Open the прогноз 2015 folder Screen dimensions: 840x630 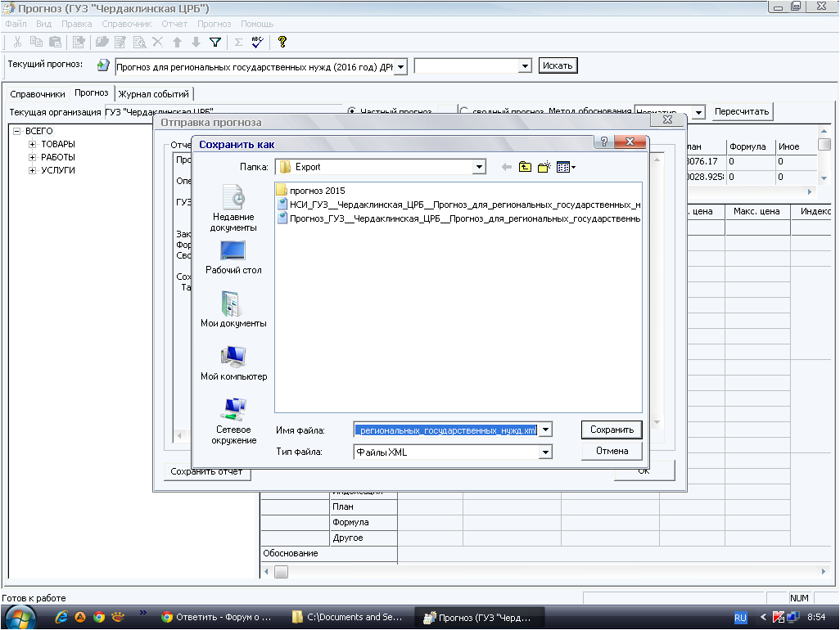coord(316,190)
